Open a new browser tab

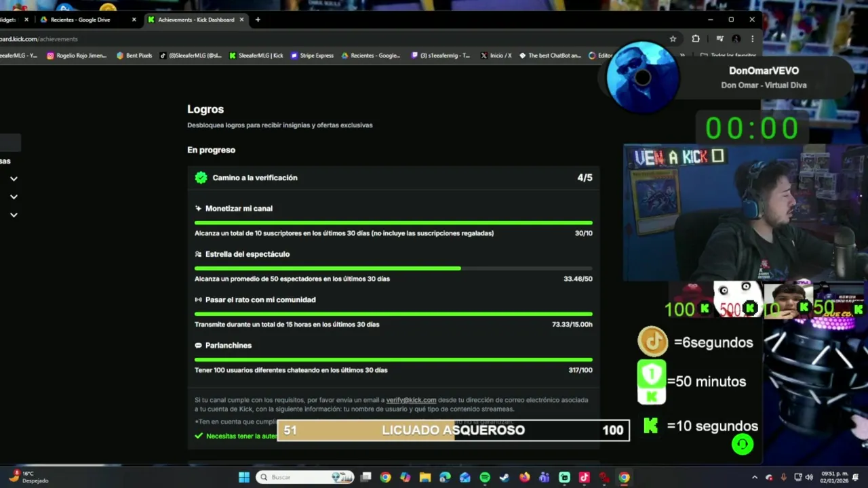tap(258, 20)
